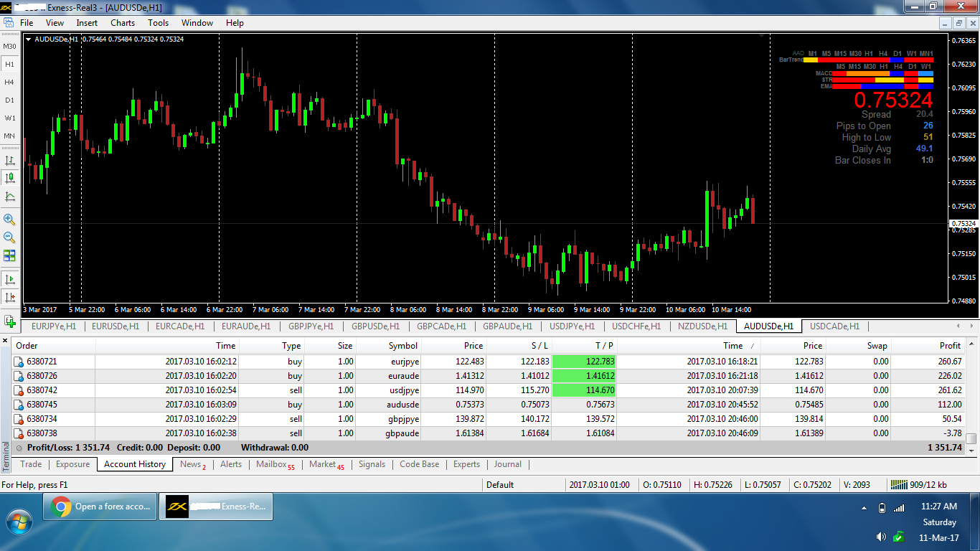Zoom out of the chart

(x=9, y=237)
